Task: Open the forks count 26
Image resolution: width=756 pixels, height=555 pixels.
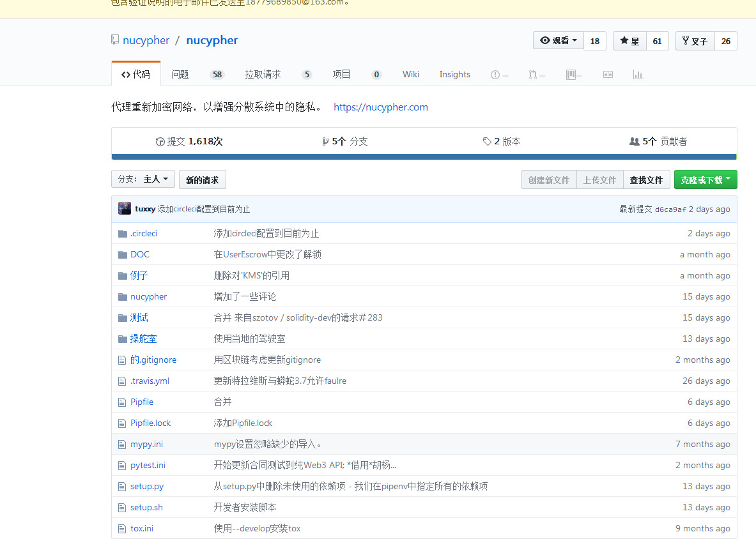Action: pos(725,41)
